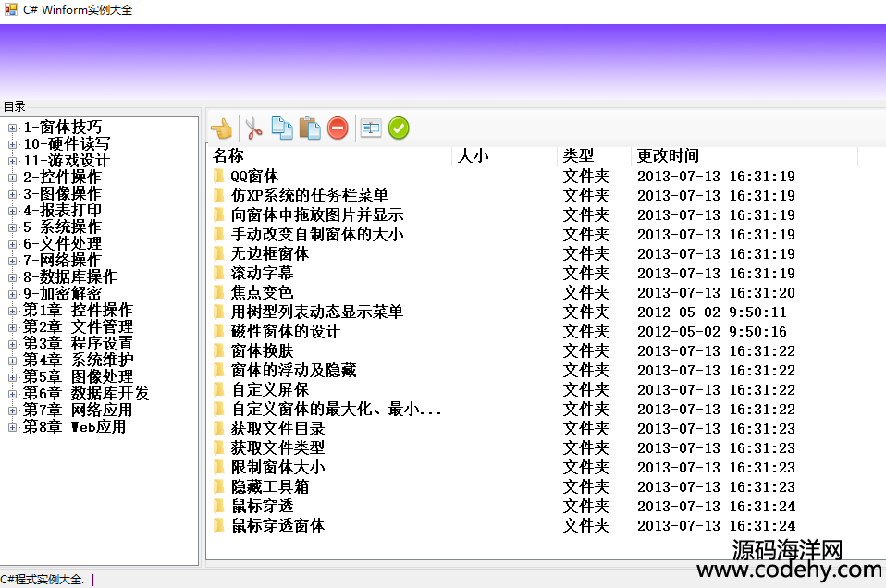Screen dimensions: 886x588
Task: Select the 隐藏工具箱 folder entry
Action: tap(269, 486)
